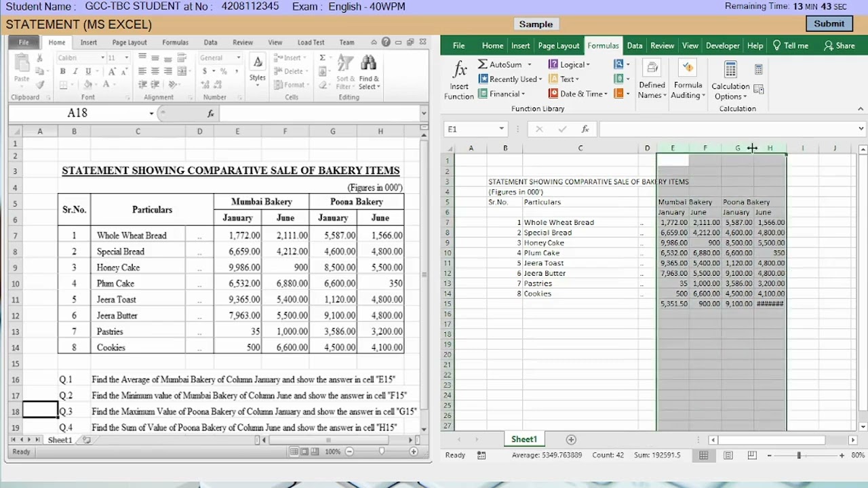Click the zoom in plus in right Excel
Viewport: 868px width, 488px height.
pyautogui.click(x=842, y=455)
